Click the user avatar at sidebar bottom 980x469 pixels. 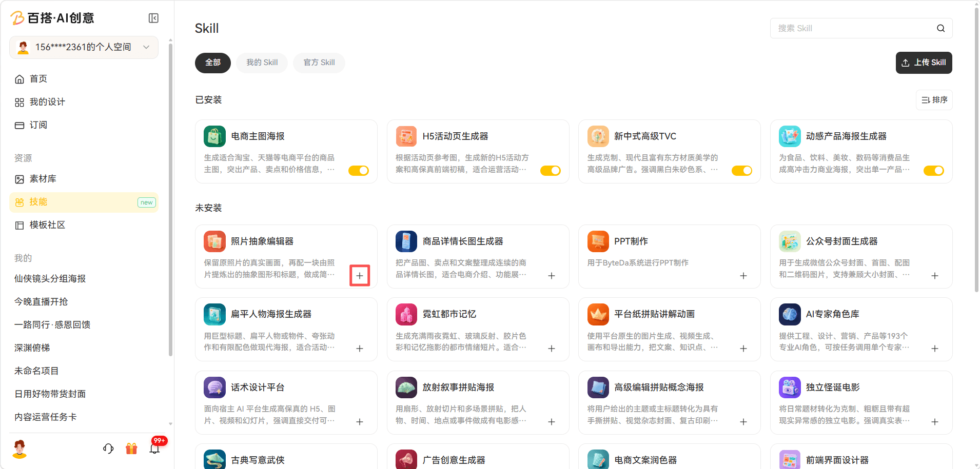point(19,448)
